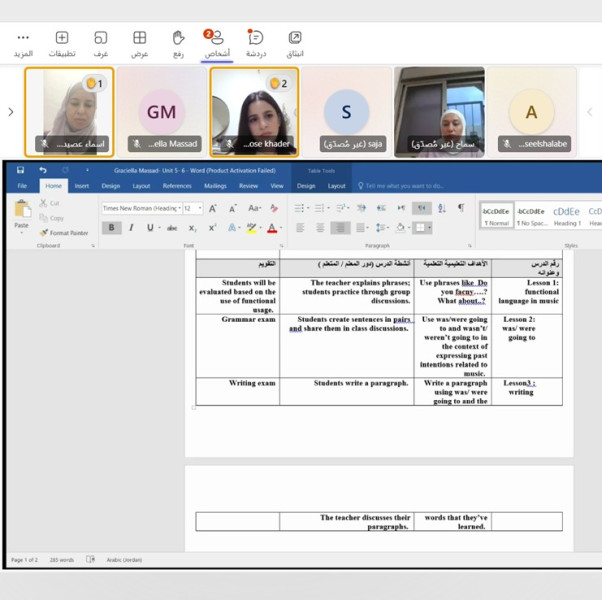Click the Format Painter brush icon

pyautogui.click(x=44, y=233)
